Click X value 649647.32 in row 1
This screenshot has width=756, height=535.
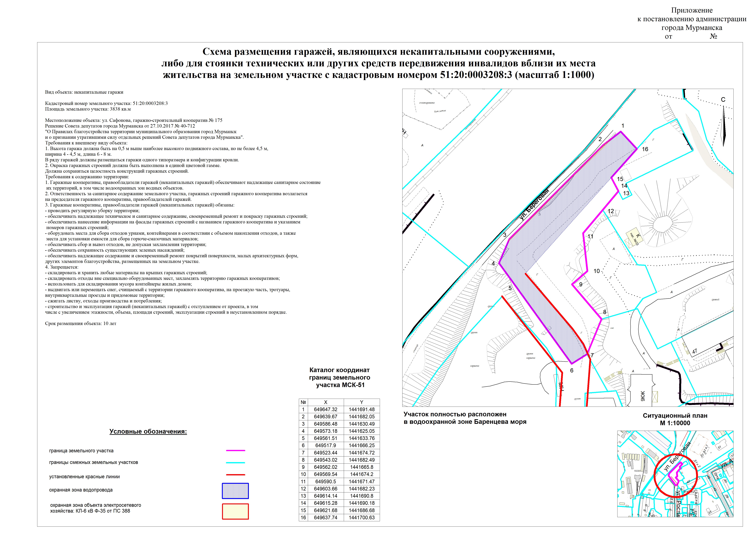pyautogui.click(x=325, y=409)
